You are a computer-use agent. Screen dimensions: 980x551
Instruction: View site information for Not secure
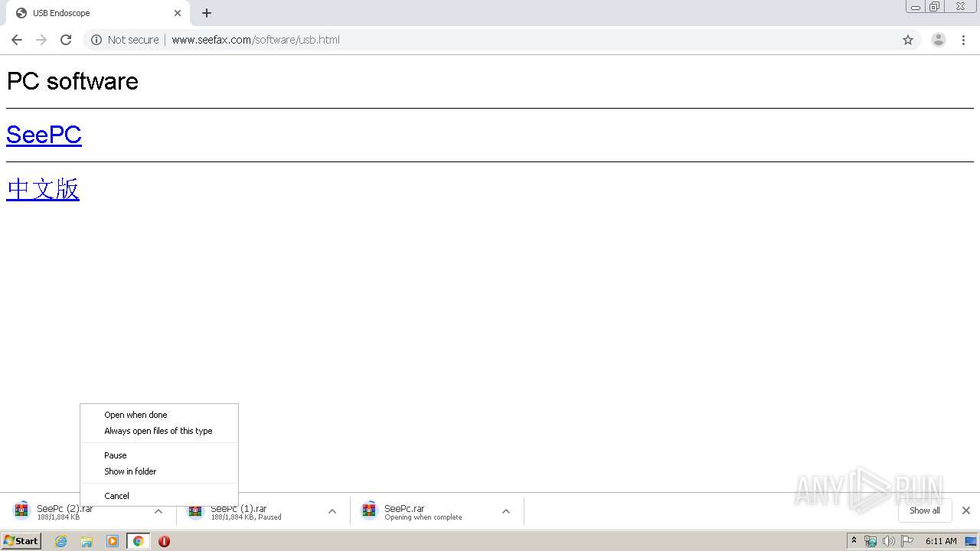(125, 40)
